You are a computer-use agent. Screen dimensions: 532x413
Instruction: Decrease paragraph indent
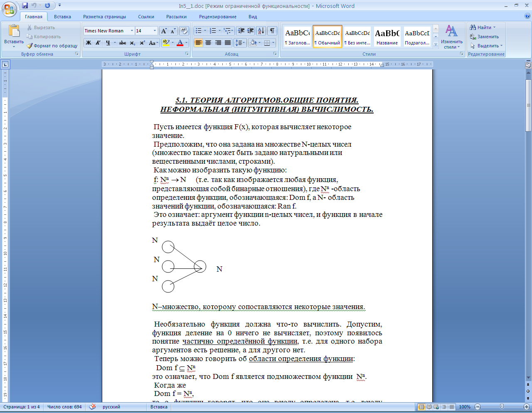[241, 31]
